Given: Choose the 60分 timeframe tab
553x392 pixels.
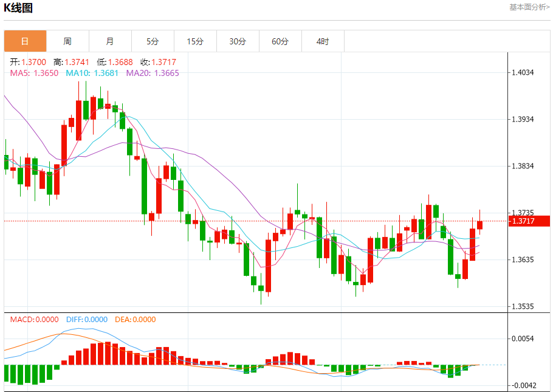Looking at the screenshot, I should [x=280, y=41].
